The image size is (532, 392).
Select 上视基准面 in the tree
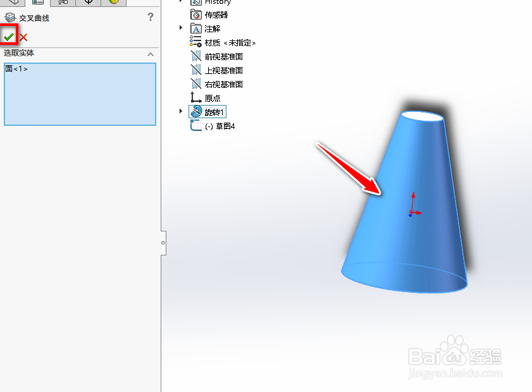pyautogui.click(x=223, y=71)
